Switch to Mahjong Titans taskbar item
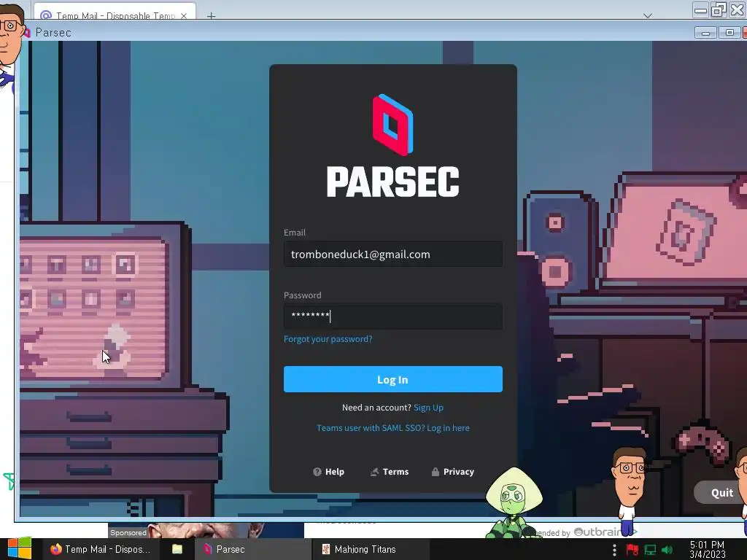The height and width of the screenshot is (560, 747). [x=370, y=550]
